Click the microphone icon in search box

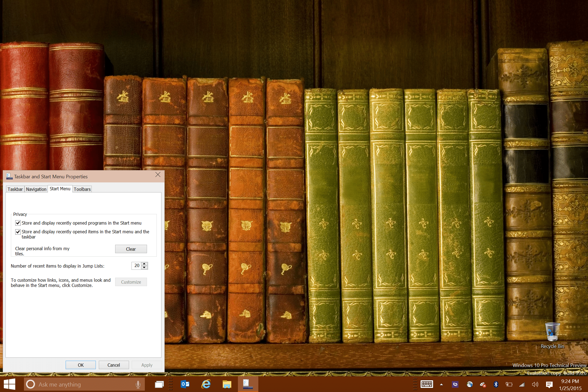[138, 384]
